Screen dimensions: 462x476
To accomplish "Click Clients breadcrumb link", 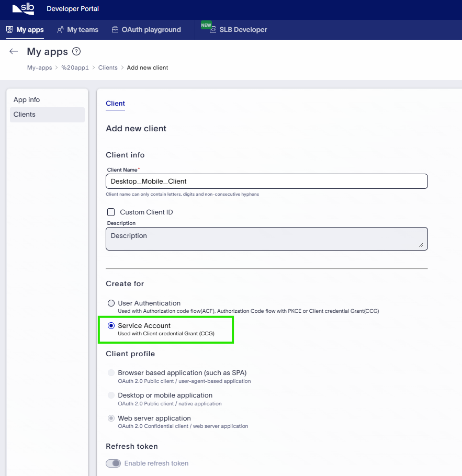I will point(108,67).
